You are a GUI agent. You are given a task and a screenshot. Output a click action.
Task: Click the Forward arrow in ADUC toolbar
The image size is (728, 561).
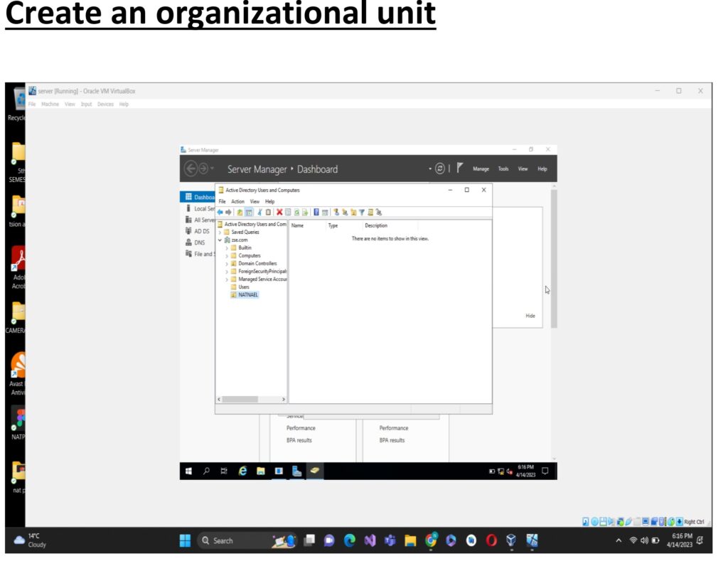click(x=228, y=212)
